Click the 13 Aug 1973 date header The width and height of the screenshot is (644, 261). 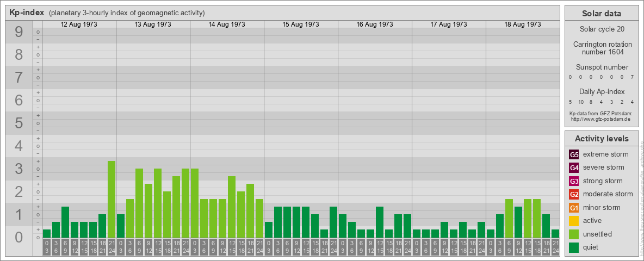153,24
